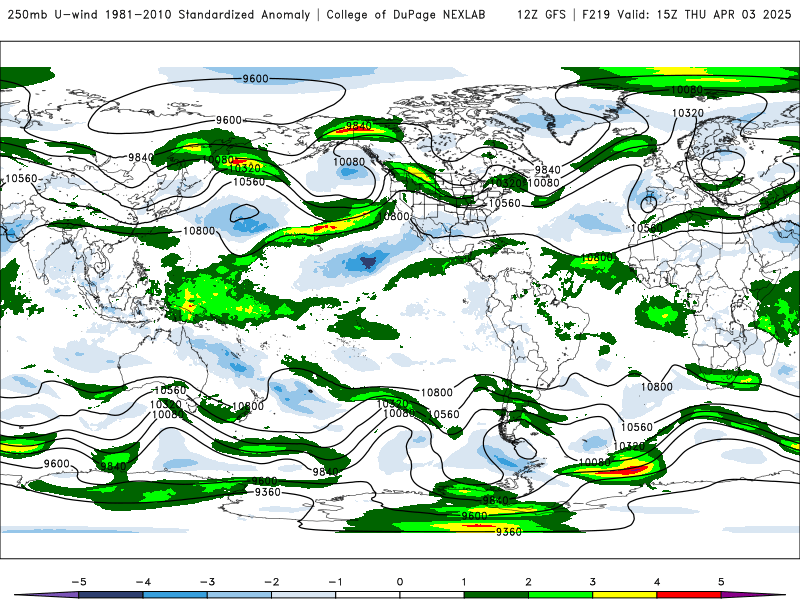The image size is (800, 600).
Task: Click the medium blue -4 to -3 colorbar segment
Action: click(x=175, y=595)
